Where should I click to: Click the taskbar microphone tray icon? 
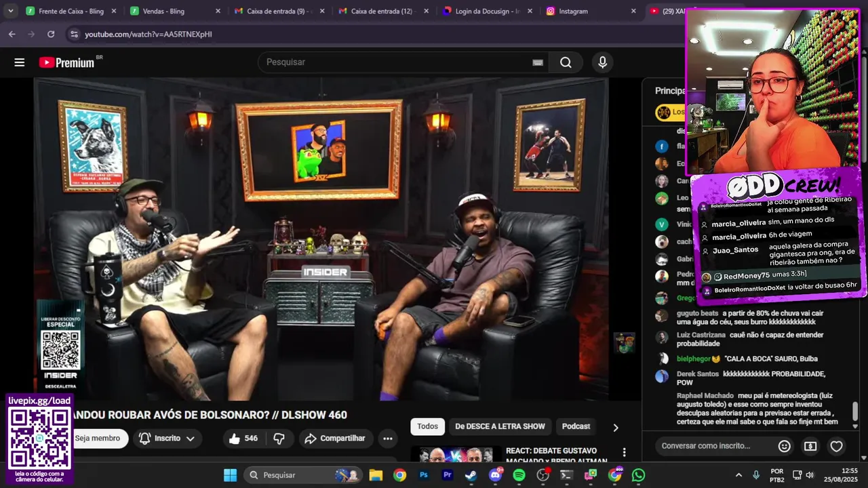[x=756, y=475]
